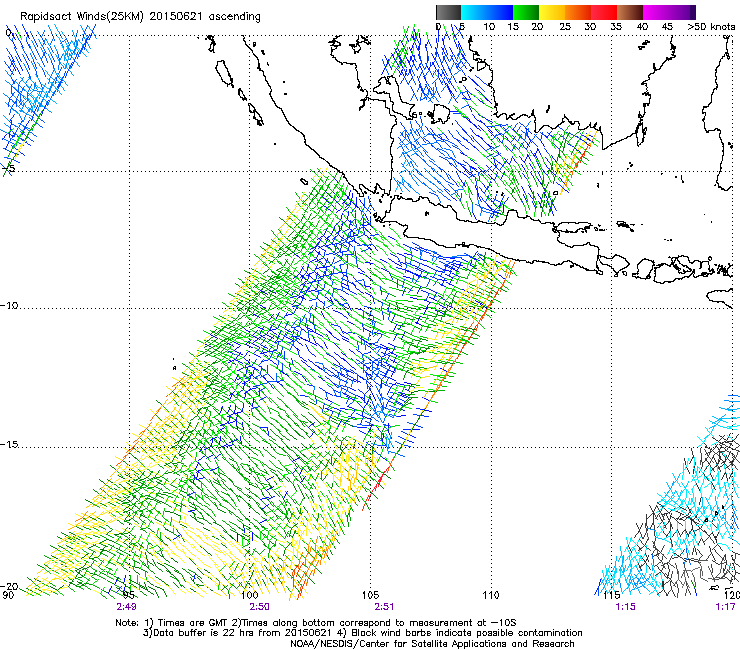Image resolution: width=740 pixels, height=650 pixels.
Task: Click the purple '2:51' swath time
Action: tap(384, 607)
